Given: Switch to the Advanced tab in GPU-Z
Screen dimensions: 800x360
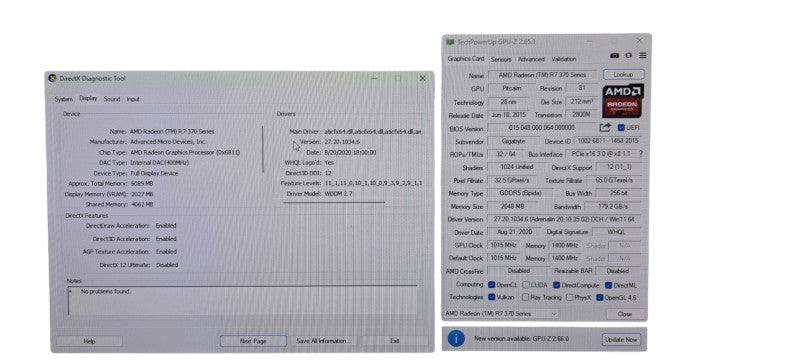Looking at the screenshot, I should (x=531, y=59).
